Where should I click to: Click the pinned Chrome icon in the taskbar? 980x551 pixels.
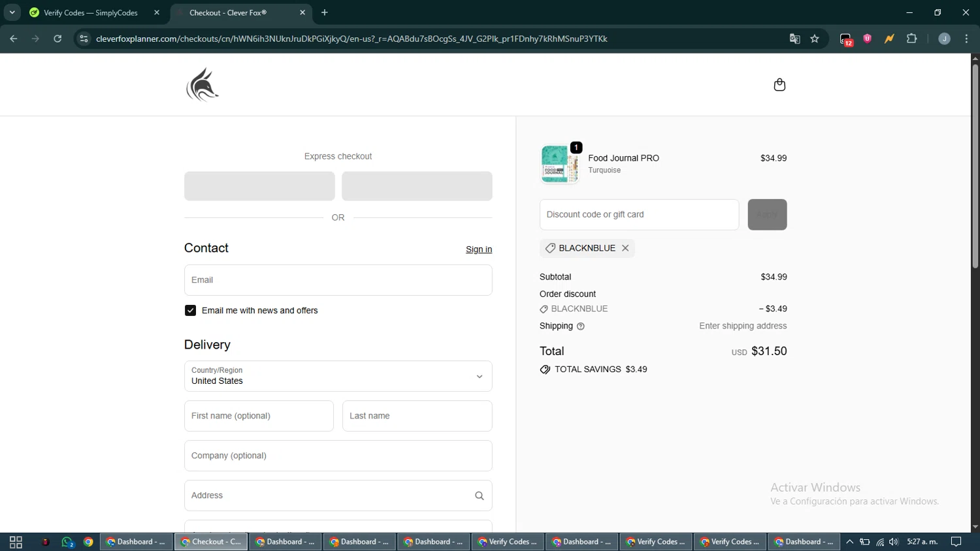[88, 542]
